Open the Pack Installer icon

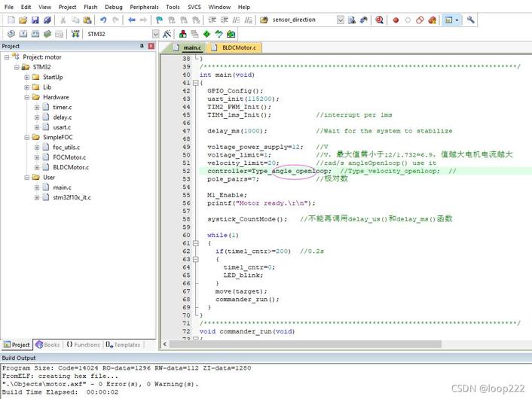click(x=231, y=34)
